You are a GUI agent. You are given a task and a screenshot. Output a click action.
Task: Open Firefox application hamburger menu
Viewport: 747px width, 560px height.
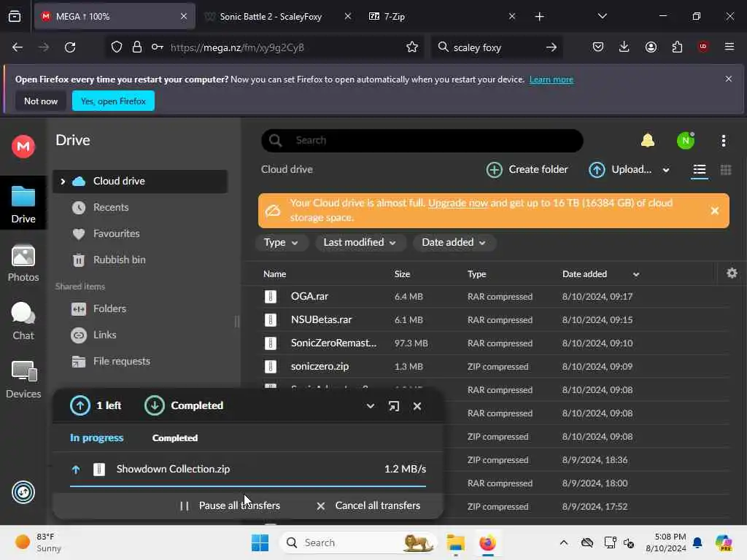point(729,47)
